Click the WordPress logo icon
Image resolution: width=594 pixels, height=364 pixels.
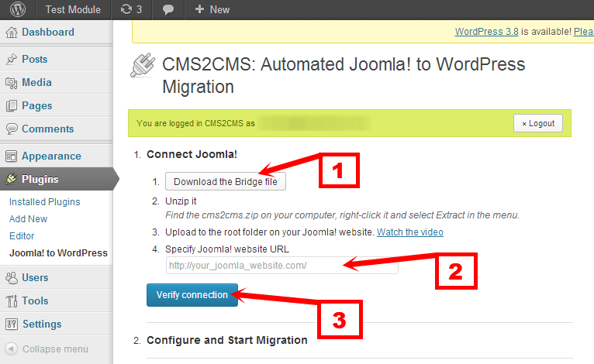point(17,9)
